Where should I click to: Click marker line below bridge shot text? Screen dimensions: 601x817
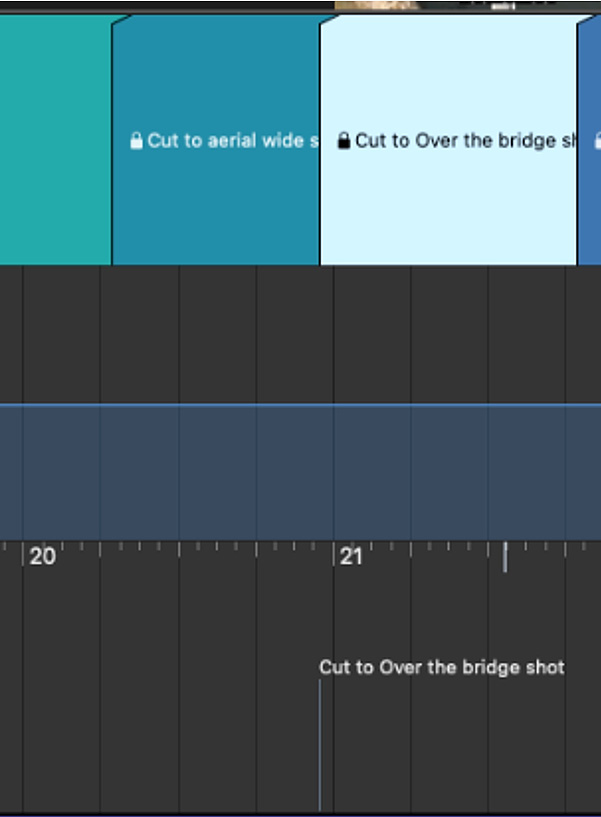click(320, 745)
